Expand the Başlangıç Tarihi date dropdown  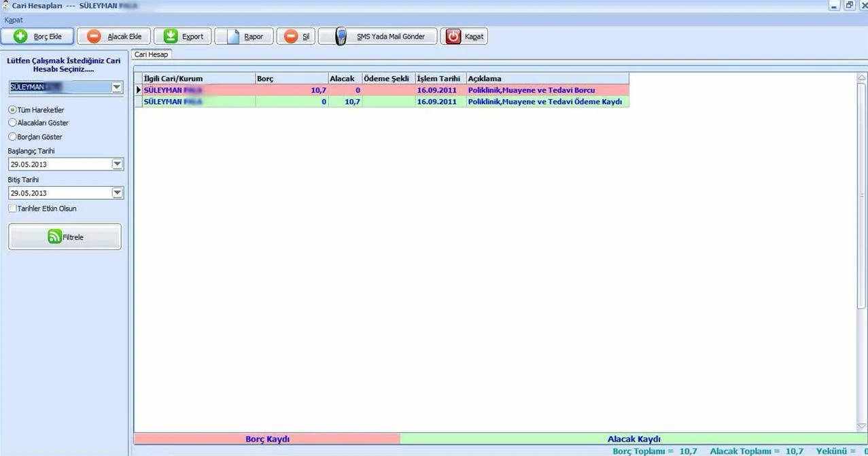point(117,164)
